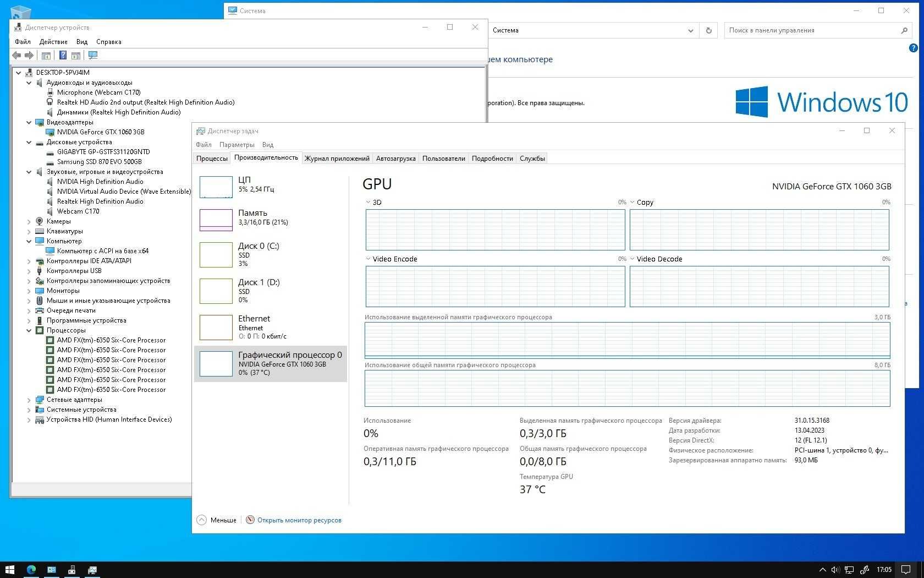Select GIGABYTE GP-GSTFS31120GNTD disk device
The width and height of the screenshot is (924, 578).
[103, 152]
